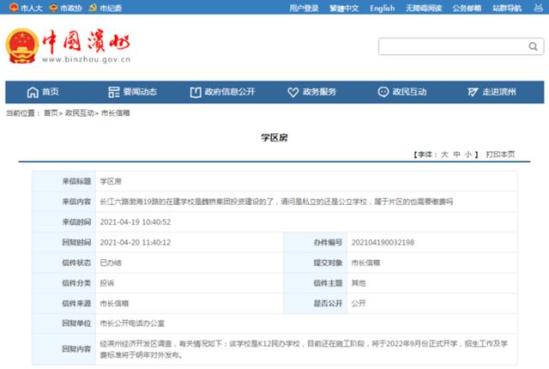This screenshot has height=369, width=549.
Task: Go to 首页 in main navigation
Action: point(50,92)
